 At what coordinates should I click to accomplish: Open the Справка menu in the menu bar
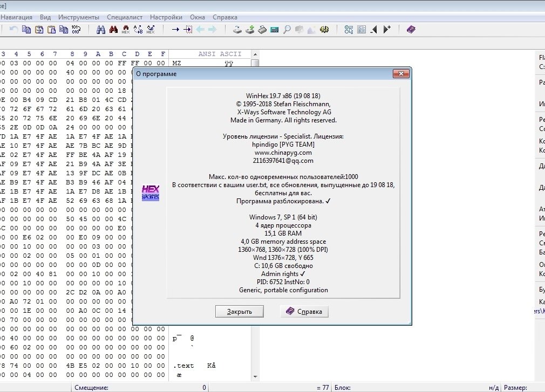[225, 17]
